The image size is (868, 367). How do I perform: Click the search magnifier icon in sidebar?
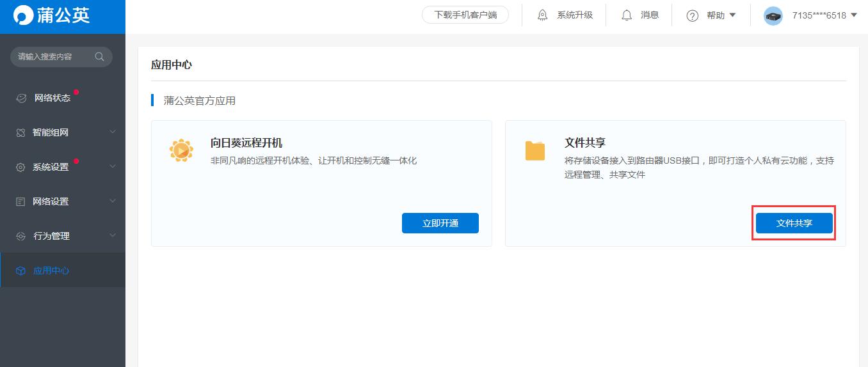click(99, 56)
